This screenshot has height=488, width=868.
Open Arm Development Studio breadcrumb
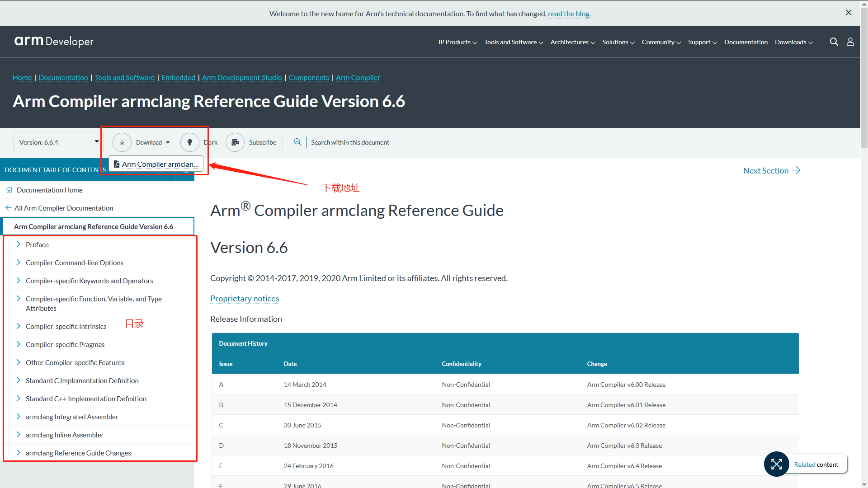click(242, 77)
